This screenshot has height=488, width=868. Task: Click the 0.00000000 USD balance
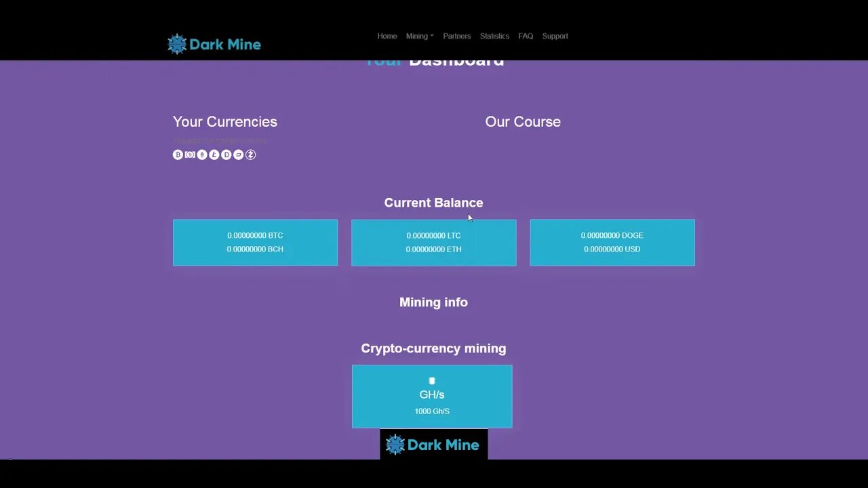(x=612, y=249)
